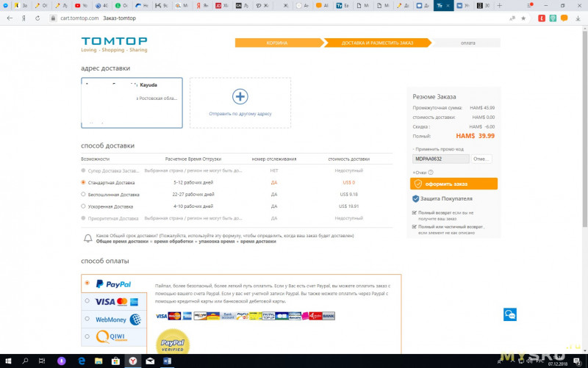Select Беспошлинная Доставка shipping option
588x368 pixels.
pos(83,194)
